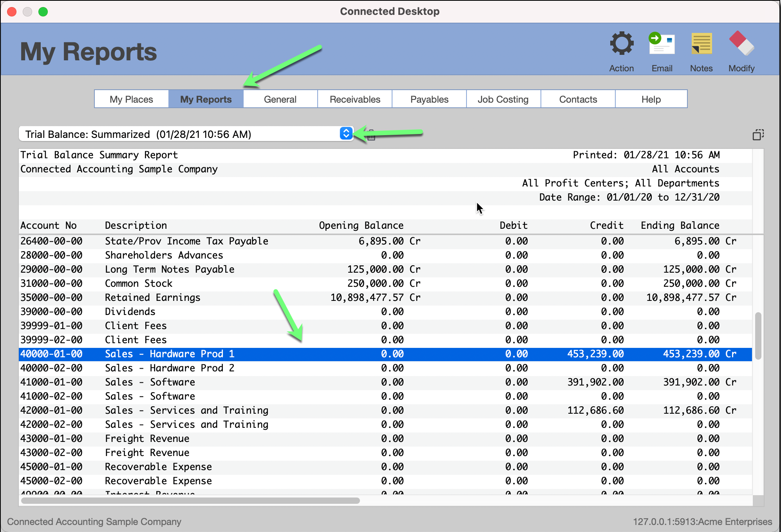Open the Receivables tab
This screenshot has width=781, height=532.
(x=354, y=99)
